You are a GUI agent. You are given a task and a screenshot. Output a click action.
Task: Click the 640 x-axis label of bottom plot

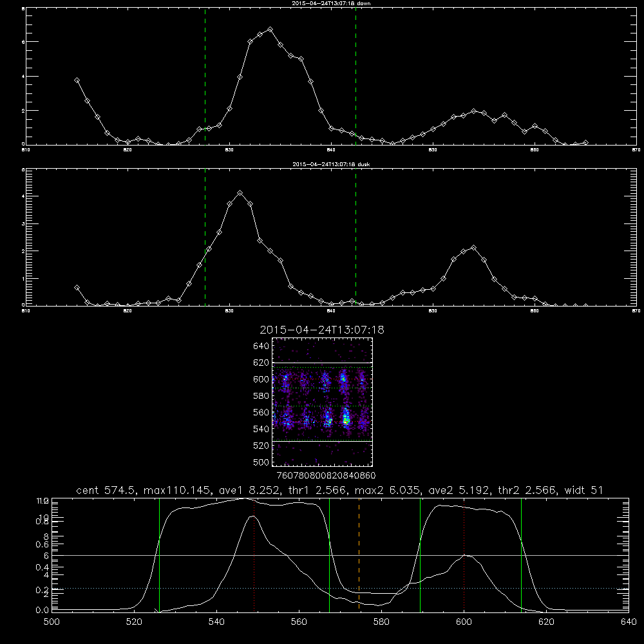click(629, 622)
